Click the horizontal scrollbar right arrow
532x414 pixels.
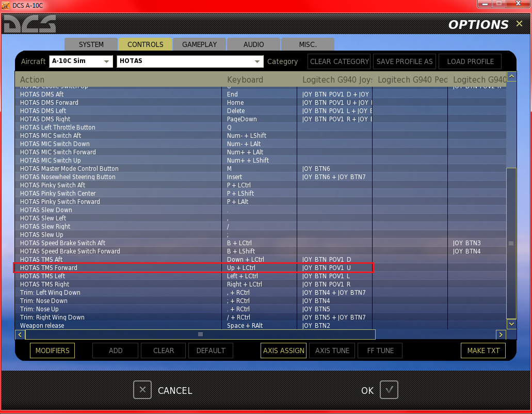(x=501, y=335)
